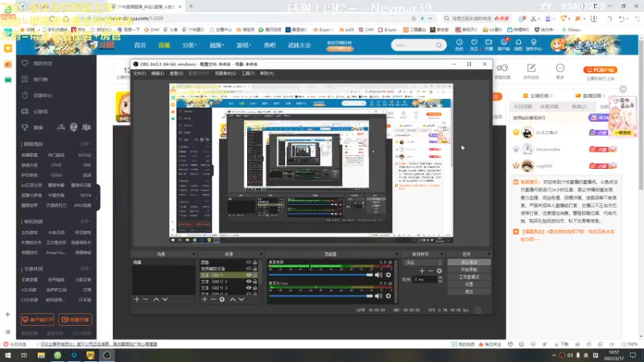The width and height of the screenshot is (644, 362).
Task: Toggle visibility of 文本 (GDI+) source
Action: 249,275
